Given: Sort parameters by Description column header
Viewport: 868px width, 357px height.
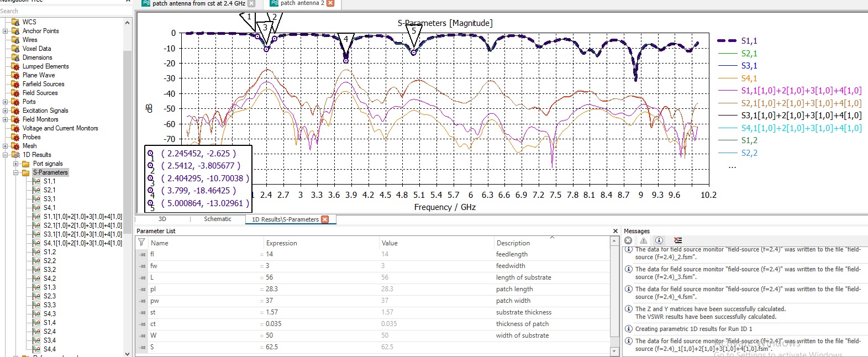Looking at the screenshot, I should tap(513, 243).
